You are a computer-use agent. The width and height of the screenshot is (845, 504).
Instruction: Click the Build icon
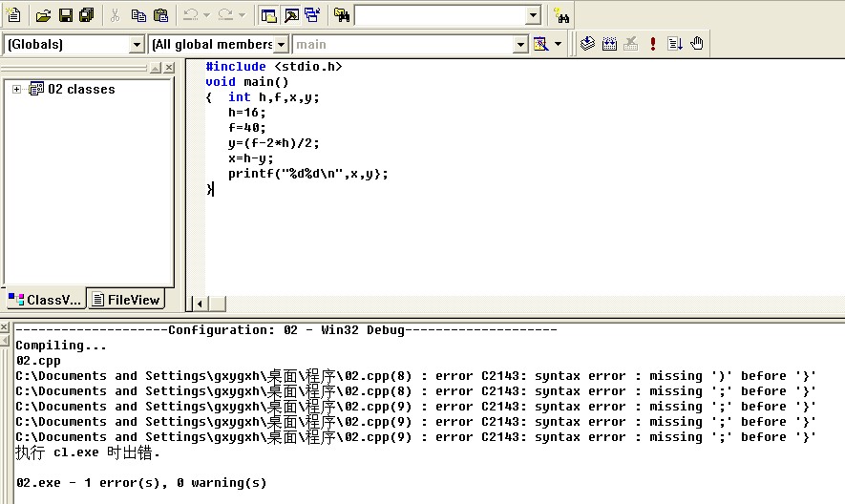click(x=609, y=44)
